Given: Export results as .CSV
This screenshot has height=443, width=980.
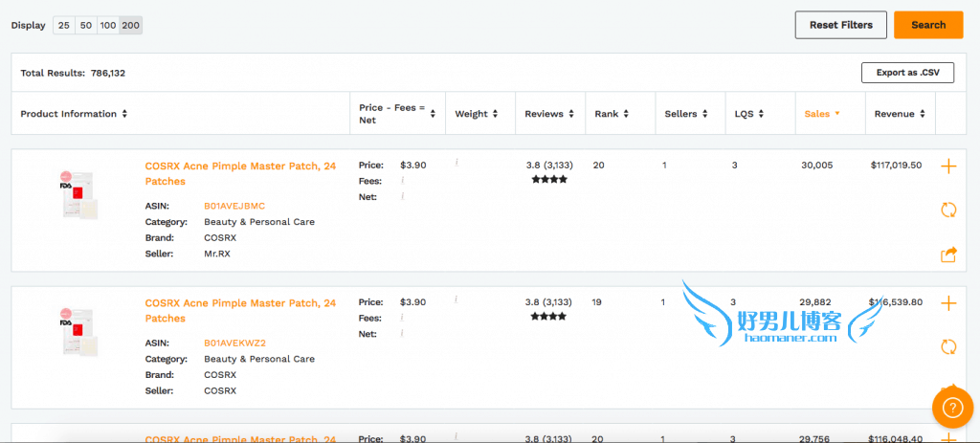Looking at the screenshot, I should [907, 73].
